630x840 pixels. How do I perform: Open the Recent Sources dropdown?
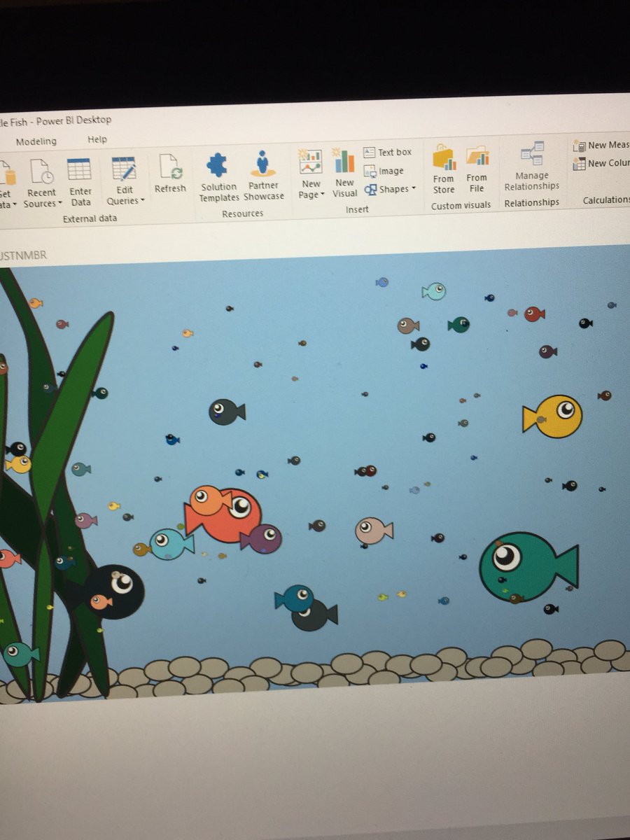point(42,183)
